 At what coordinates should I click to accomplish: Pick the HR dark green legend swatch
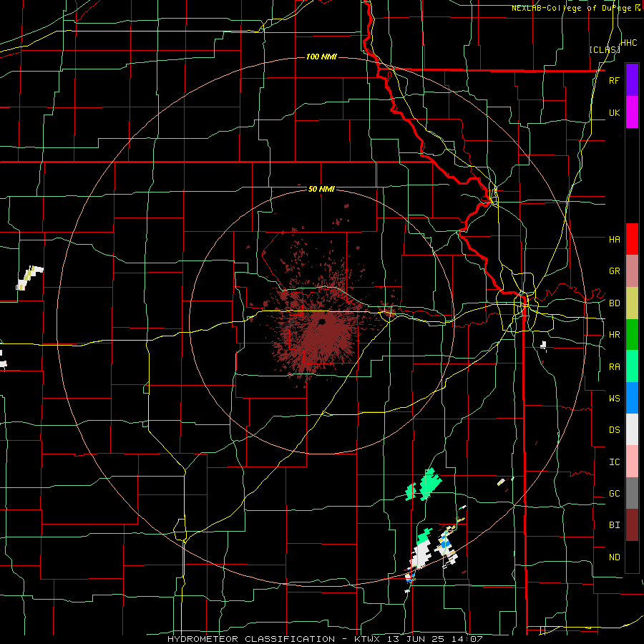click(632, 335)
